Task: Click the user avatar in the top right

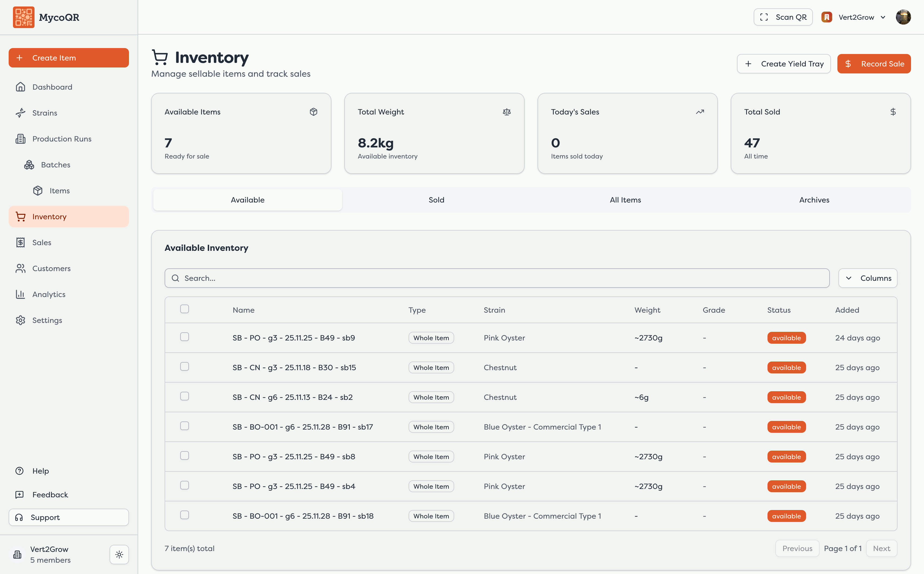Action: [903, 17]
